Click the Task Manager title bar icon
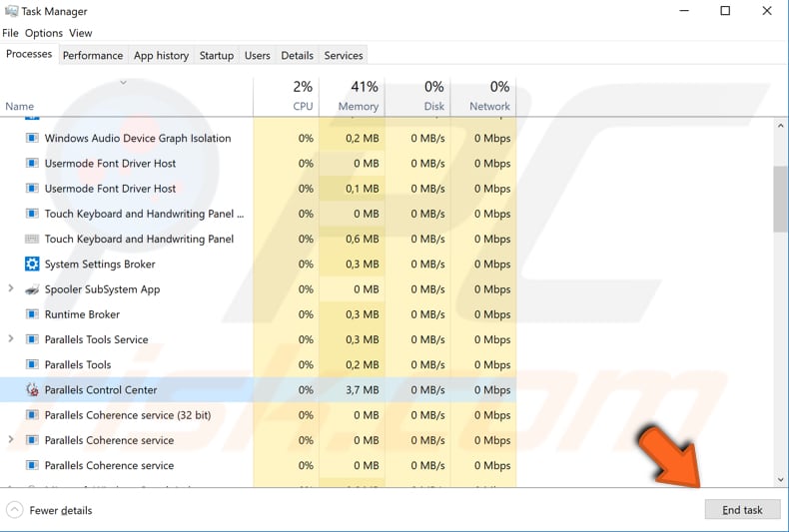Screen dimensions: 789x532 [11, 11]
